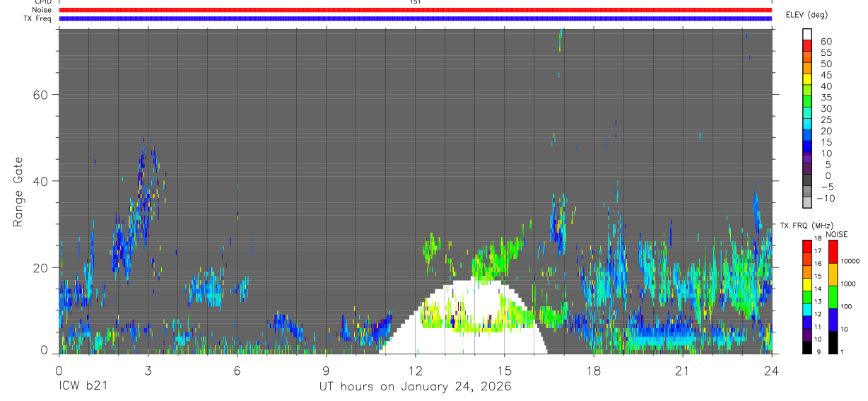Click the x-axis tick label '6'
The width and height of the screenshot is (868, 401).
click(x=237, y=369)
